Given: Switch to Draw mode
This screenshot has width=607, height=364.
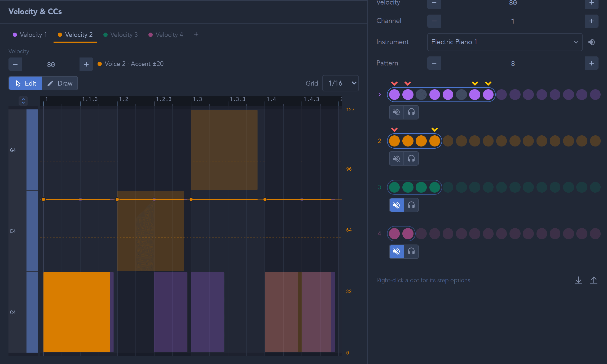Looking at the screenshot, I should (x=60, y=83).
